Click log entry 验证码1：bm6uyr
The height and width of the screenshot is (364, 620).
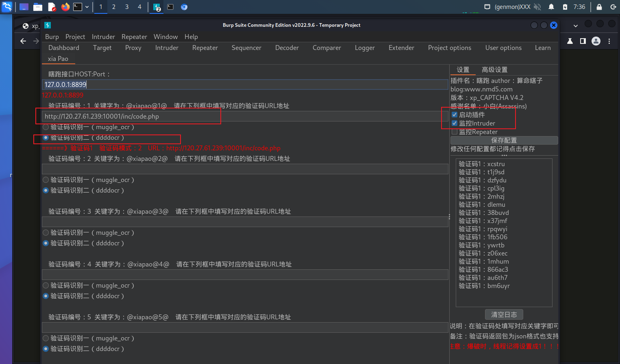[484, 286]
